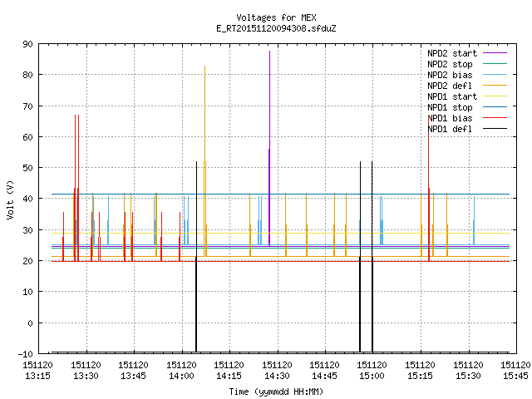This screenshot has height=399, width=532.
Task: Click the 'Volt (V)' y-axis label
Action: (x=10, y=199)
